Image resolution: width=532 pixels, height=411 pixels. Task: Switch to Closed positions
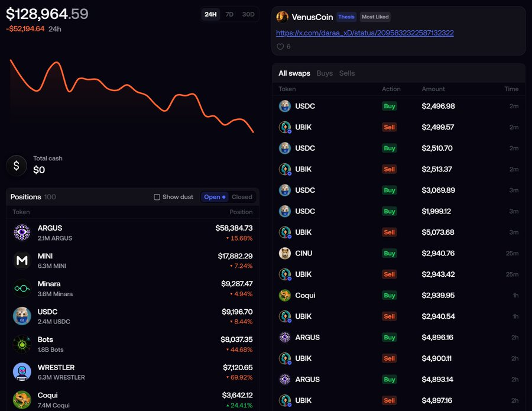(x=242, y=197)
